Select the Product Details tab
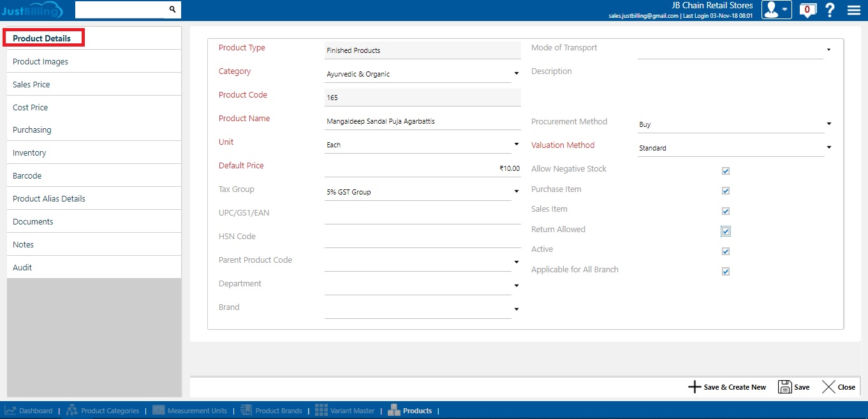The height and width of the screenshot is (419, 868). tap(94, 38)
